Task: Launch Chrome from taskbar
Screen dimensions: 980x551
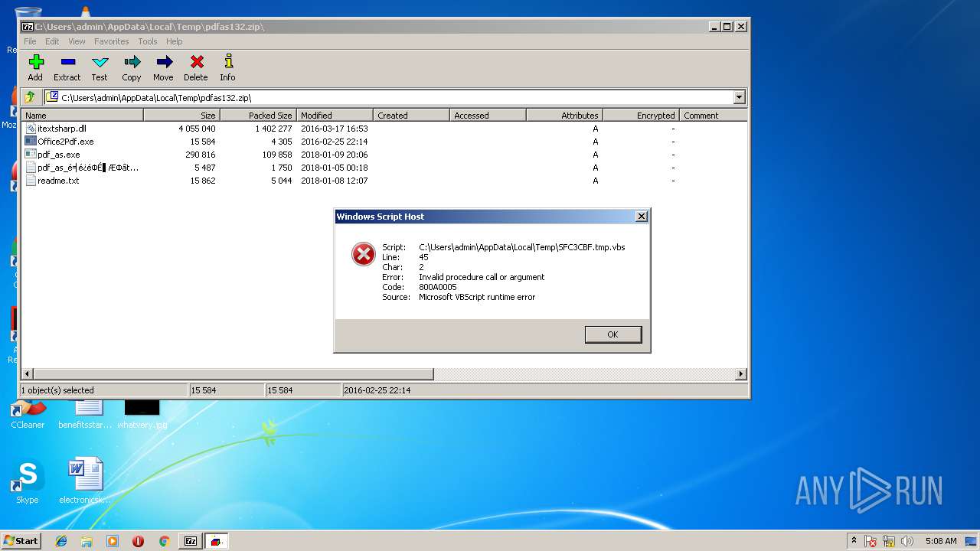Action: tap(164, 541)
